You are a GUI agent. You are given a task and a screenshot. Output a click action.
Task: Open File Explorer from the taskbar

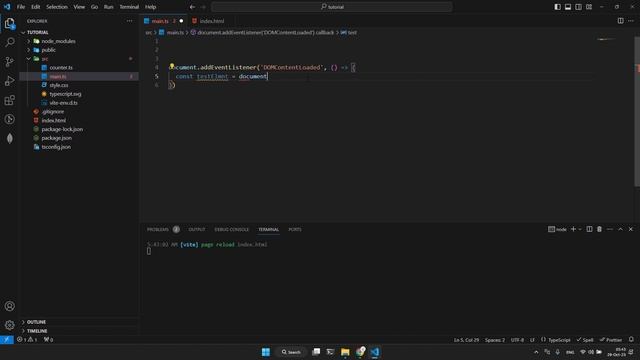(x=345, y=352)
